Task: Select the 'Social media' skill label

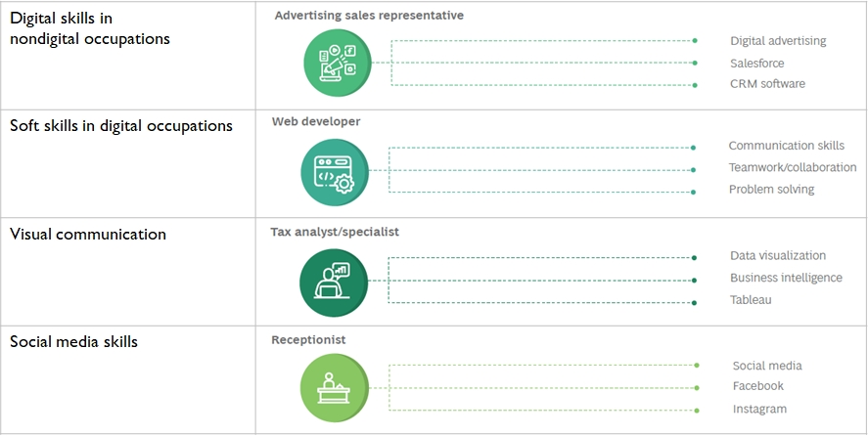Action: point(767,366)
